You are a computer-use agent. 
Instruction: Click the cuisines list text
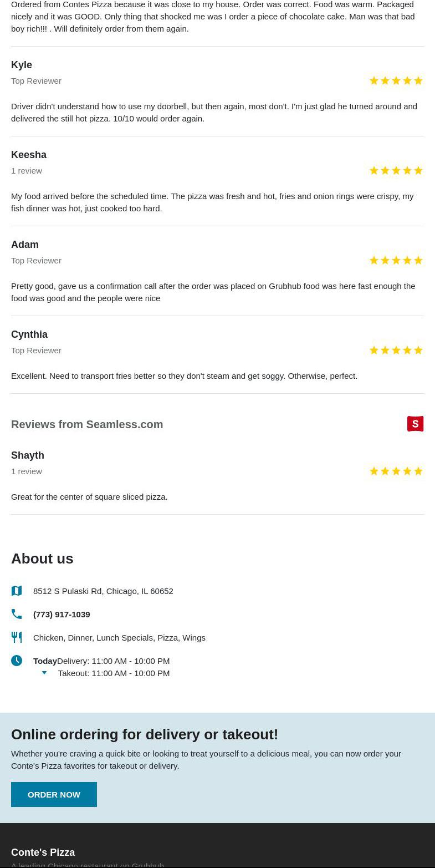pos(119,637)
